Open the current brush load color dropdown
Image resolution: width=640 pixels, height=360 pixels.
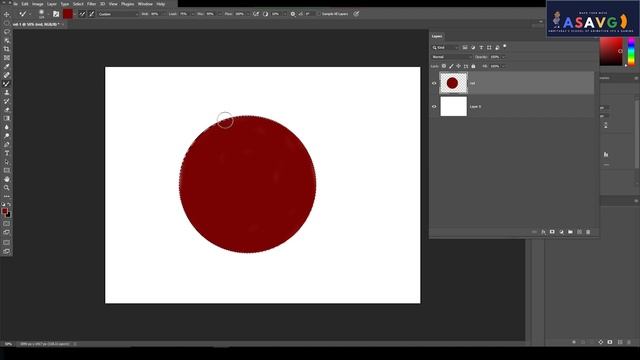coord(74,14)
